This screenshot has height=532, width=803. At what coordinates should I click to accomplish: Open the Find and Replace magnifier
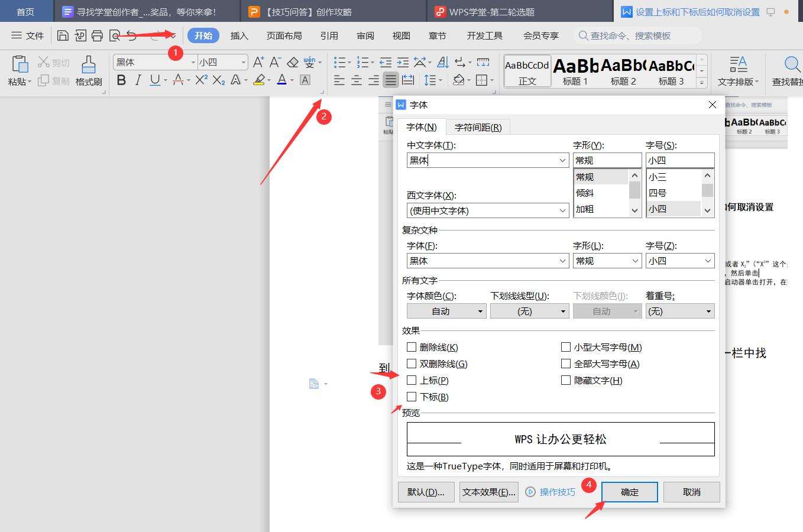click(x=791, y=64)
